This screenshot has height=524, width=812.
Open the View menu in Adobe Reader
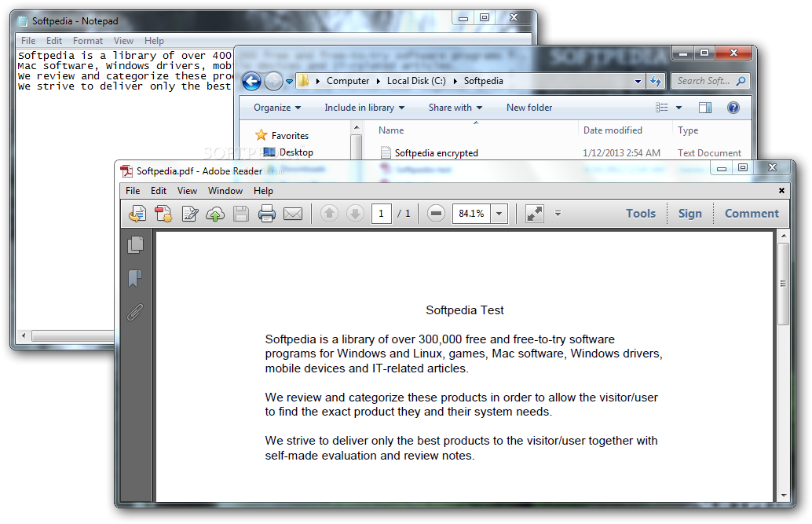click(187, 191)
